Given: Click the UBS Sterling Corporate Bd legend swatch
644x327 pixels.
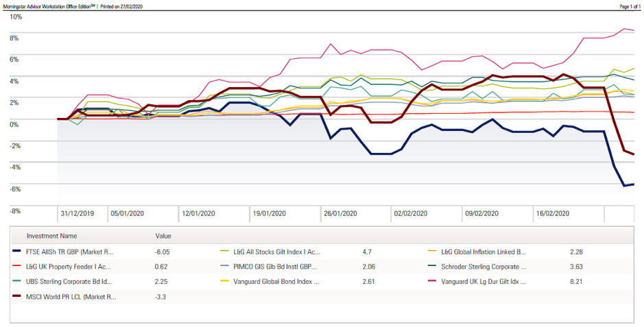Looking at the screenshot, I should tap(16, 282).
